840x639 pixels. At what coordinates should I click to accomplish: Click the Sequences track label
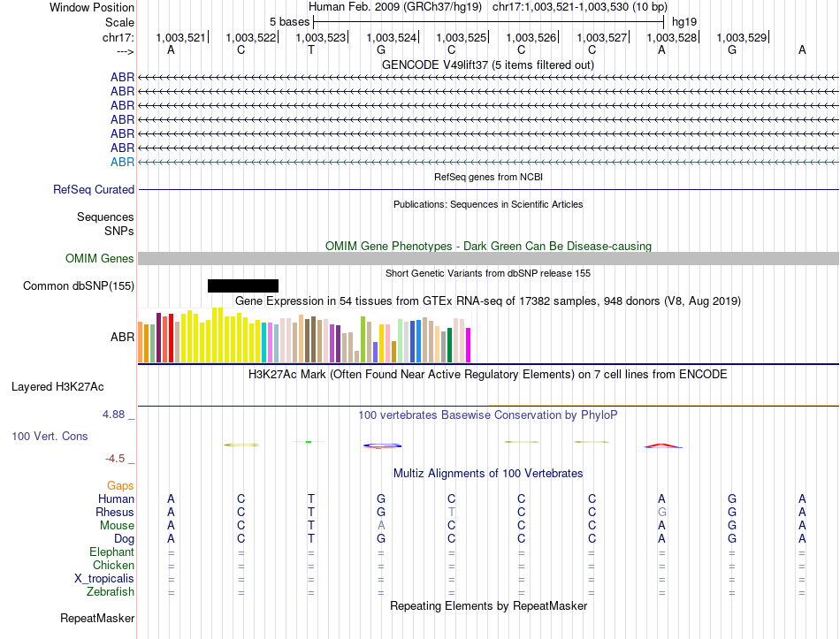(x=105, y=217)
